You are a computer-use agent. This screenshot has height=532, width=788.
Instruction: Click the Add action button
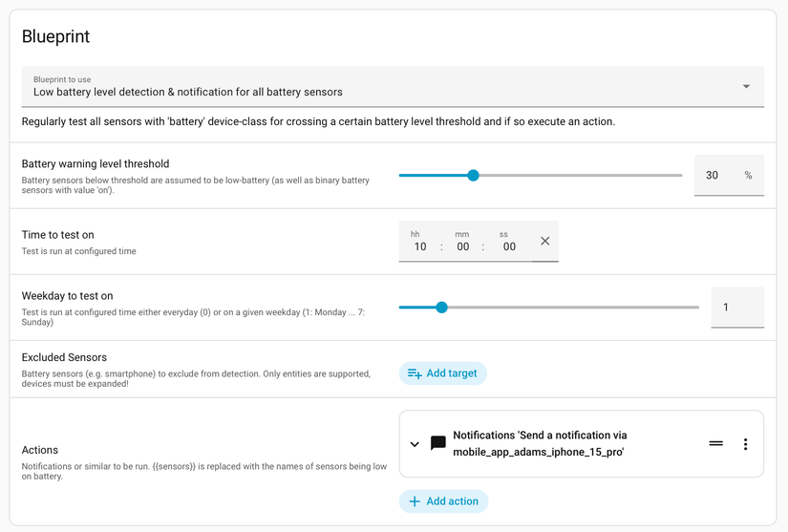tap(443, 501)
